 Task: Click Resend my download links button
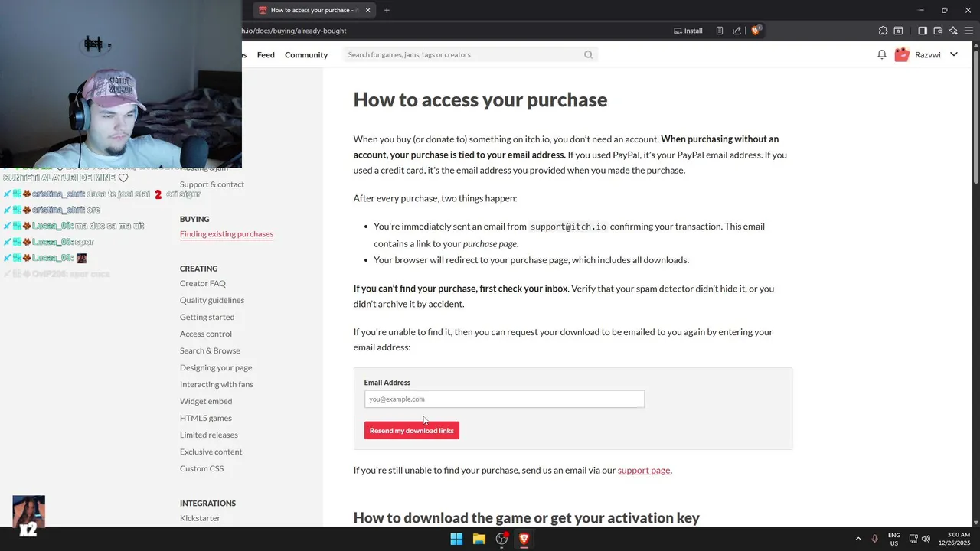pyautogui.click(x=412, y=430)
